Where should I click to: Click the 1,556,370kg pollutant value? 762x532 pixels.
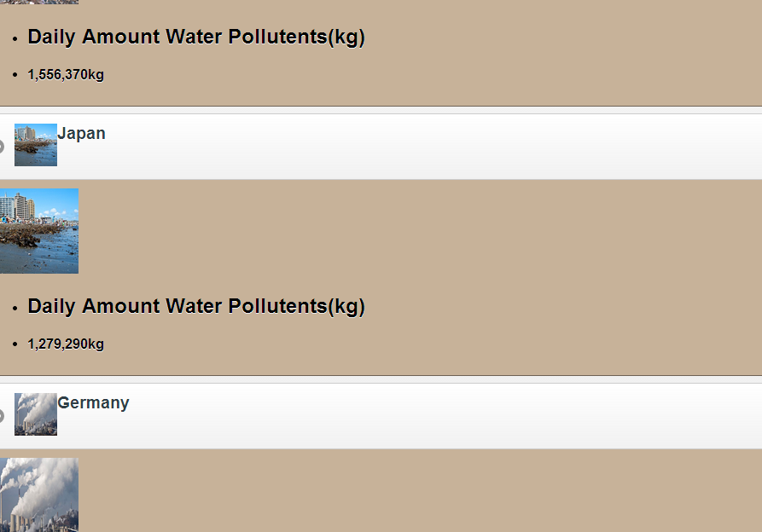tap(66, 75)
